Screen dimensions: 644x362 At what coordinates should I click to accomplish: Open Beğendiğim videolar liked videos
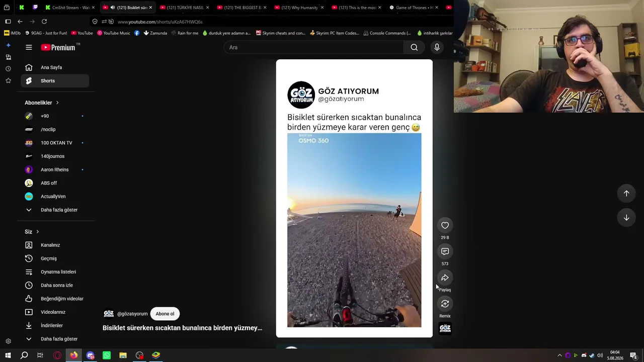coord(54,299)
